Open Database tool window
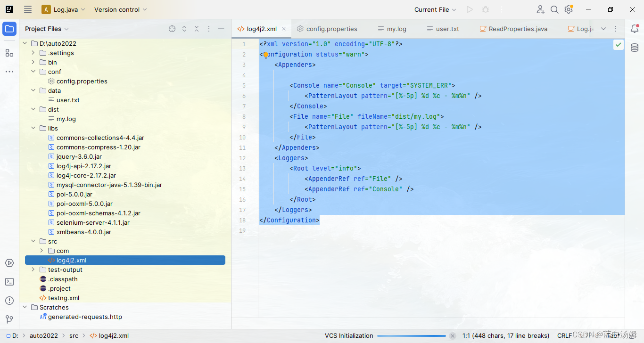Image resolution: width=644 pixels, height=343 pixels. tap(635, 48)
